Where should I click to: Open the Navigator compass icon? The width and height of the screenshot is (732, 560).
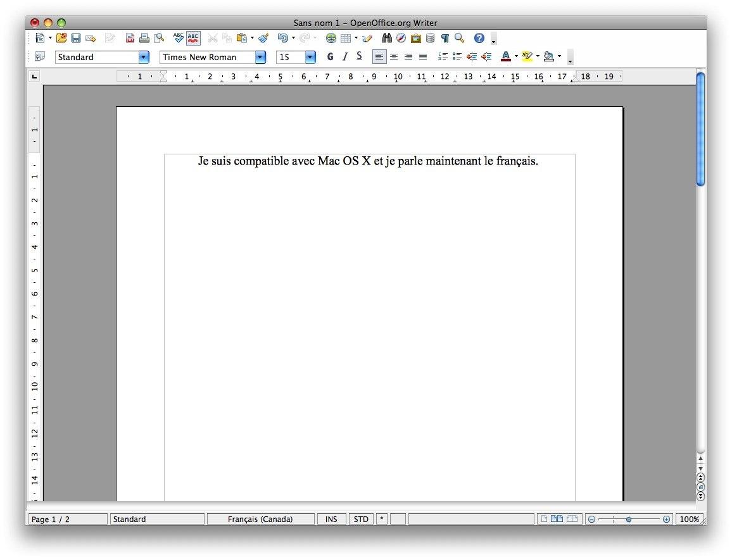(401, 38)
